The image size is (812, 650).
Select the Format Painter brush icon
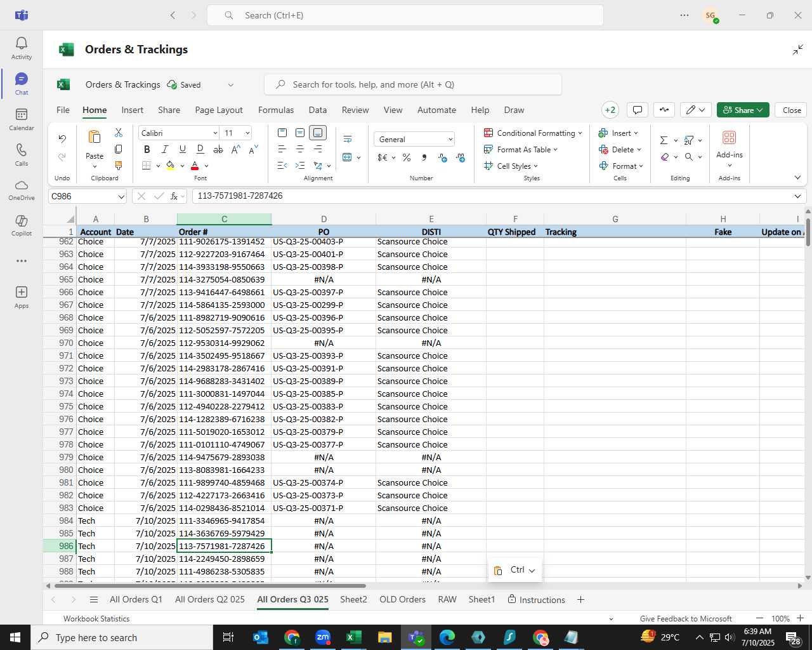click(119, 166)
